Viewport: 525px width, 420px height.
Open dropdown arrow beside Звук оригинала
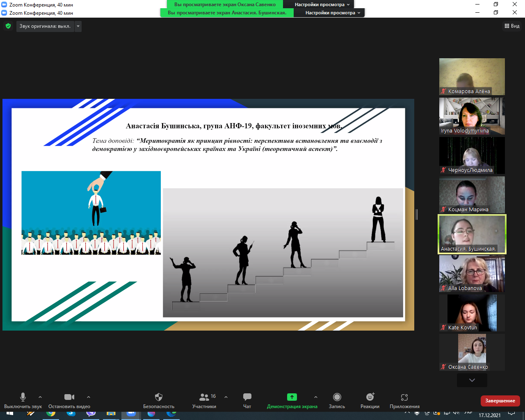(78, 26)
